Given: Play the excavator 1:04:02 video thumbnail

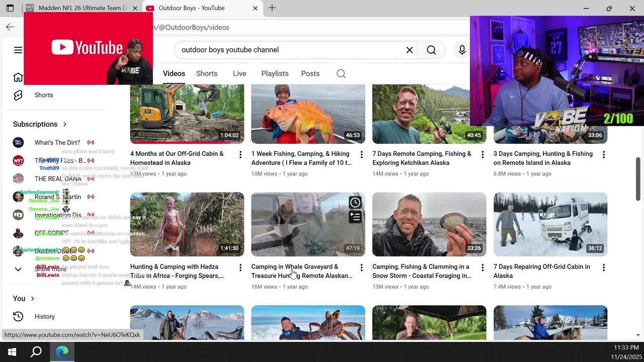Looking at the screenshot, I should [187, 114].
